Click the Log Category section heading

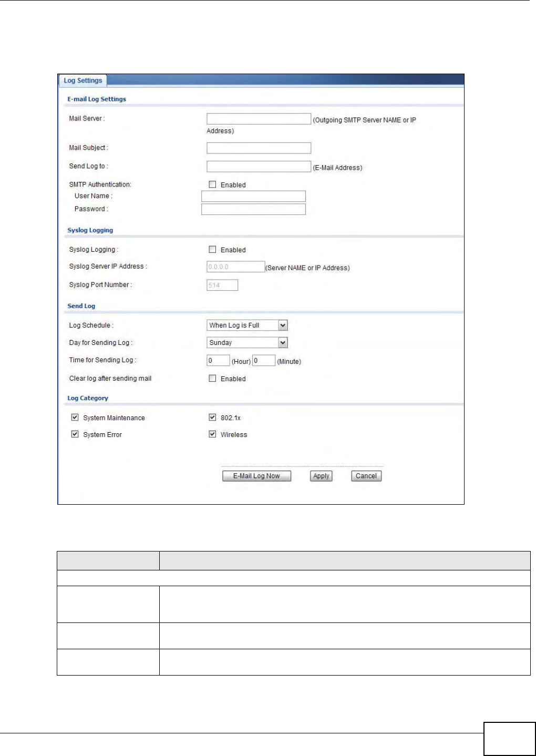(88, 398)
